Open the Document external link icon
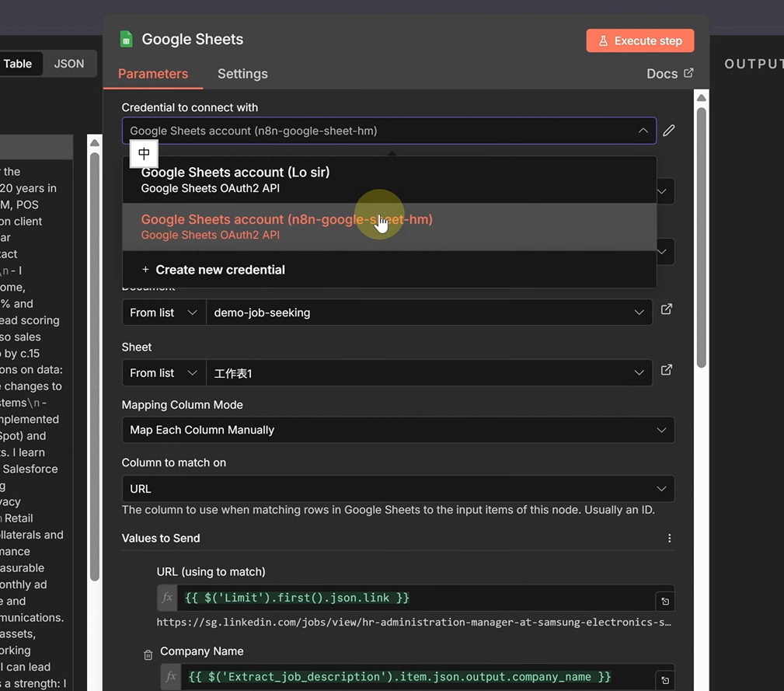This screenshot has height=691, width=784. click(666, 309)
